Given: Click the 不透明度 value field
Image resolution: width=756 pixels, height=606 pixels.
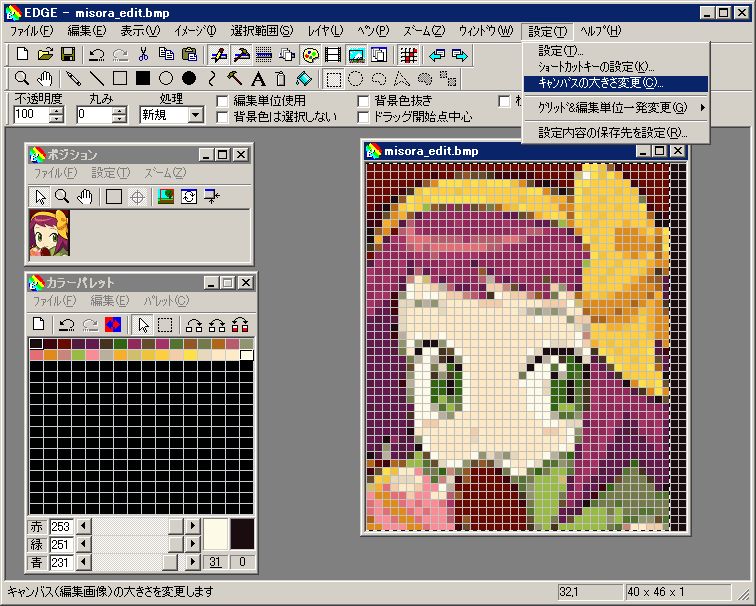Looking at the screenshot, I should (32, 115).
